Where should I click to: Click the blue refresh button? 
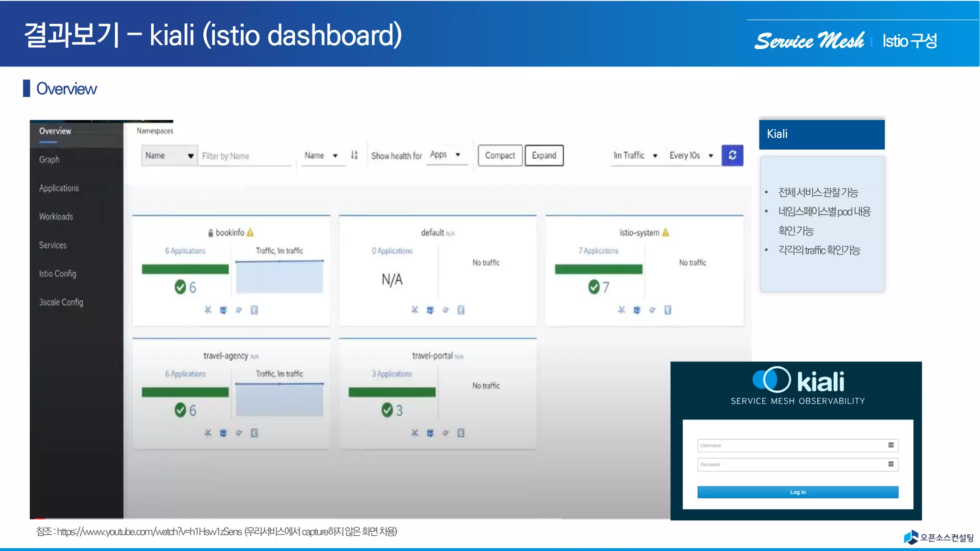732,155
